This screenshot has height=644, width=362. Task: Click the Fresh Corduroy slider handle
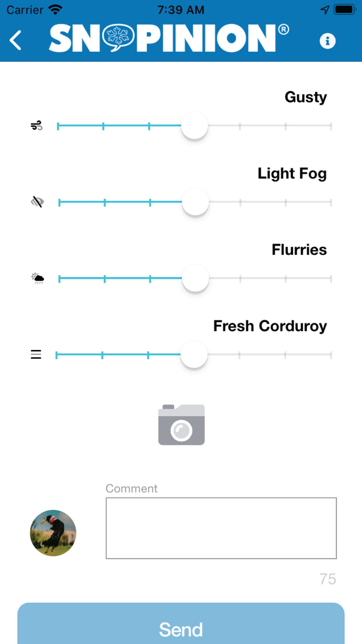click(194, 354)
